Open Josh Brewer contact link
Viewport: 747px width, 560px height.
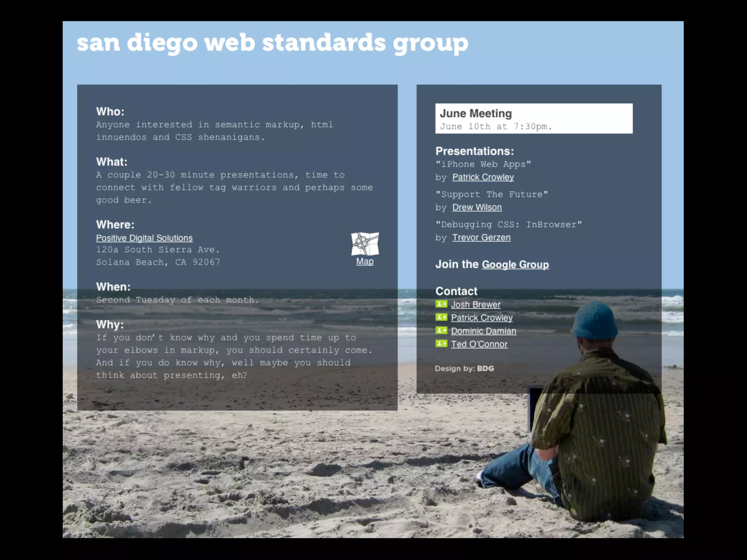[476, 304]
